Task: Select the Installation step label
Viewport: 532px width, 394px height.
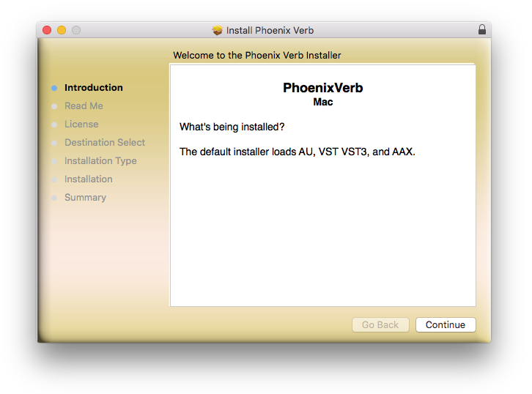Action: coord(89,179)
